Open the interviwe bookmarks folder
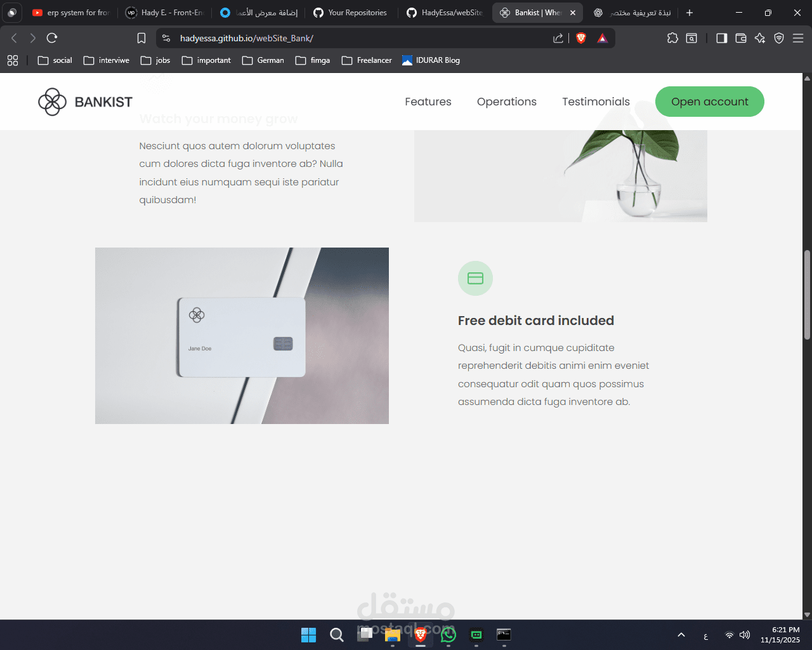The width and height of the screenshot is (812, 650). (107, 60)
